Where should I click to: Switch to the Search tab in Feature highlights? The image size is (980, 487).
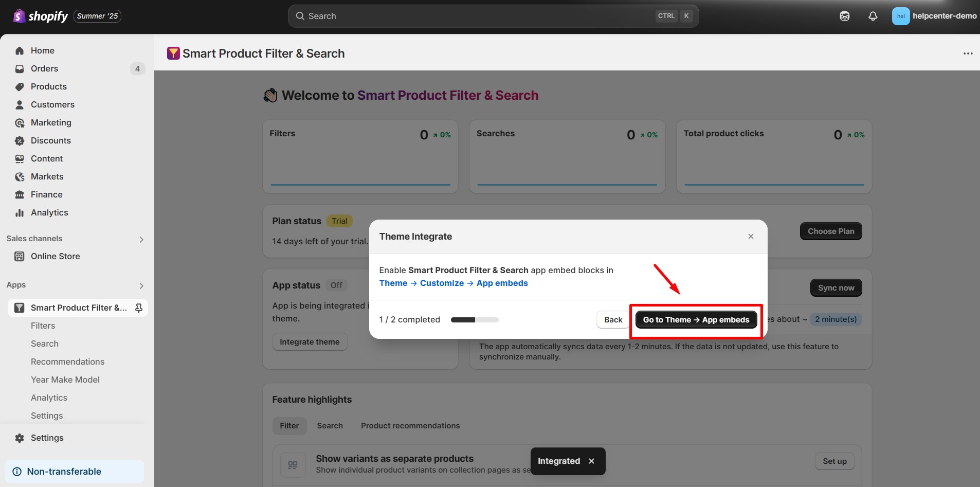330,425
